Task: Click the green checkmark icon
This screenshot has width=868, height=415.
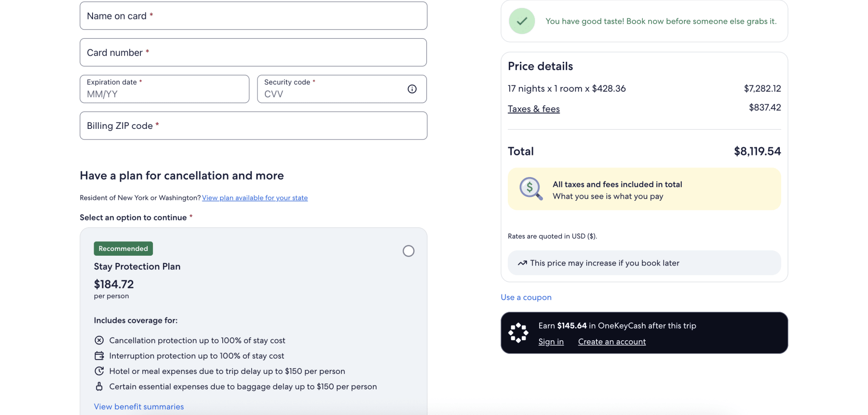Action: point(522,21)
